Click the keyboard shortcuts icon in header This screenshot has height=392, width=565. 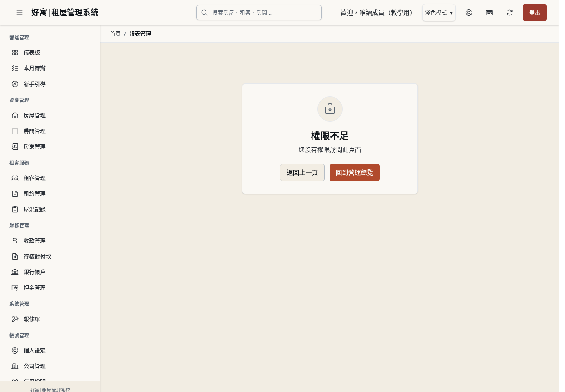[489, 13]
